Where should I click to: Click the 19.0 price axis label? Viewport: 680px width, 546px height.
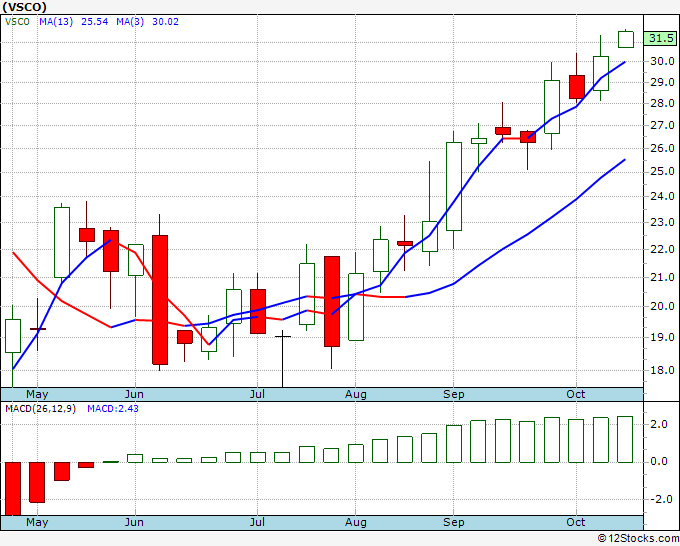click(662, 337)
